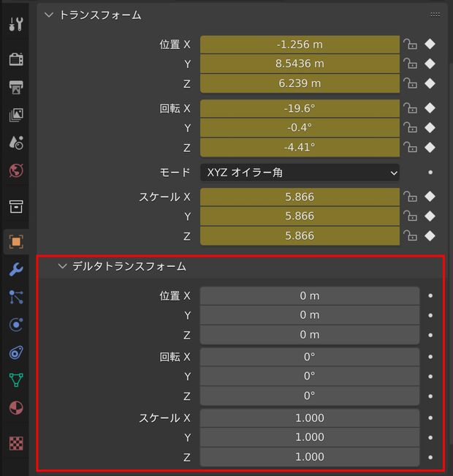The width and height of the screenshot is (453, 476).
Task: Toggle the lock for スケール Y
Action: [410, 216]
